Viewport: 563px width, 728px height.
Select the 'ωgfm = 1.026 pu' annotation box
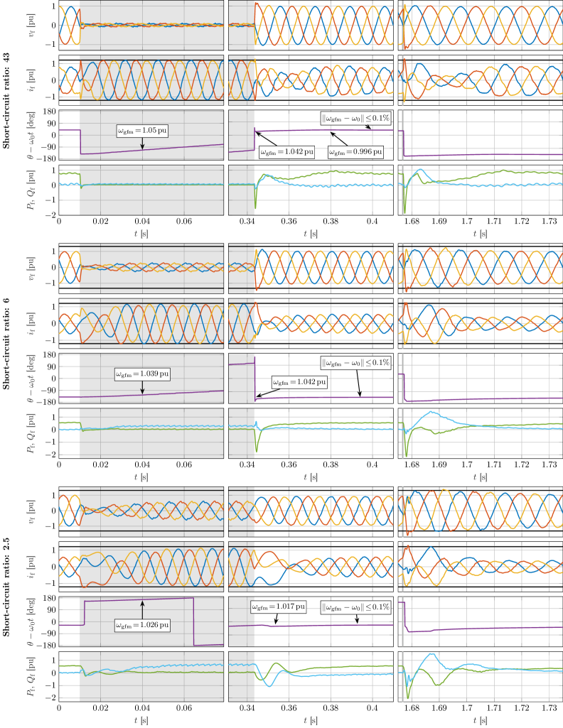(x=142, y=626)
